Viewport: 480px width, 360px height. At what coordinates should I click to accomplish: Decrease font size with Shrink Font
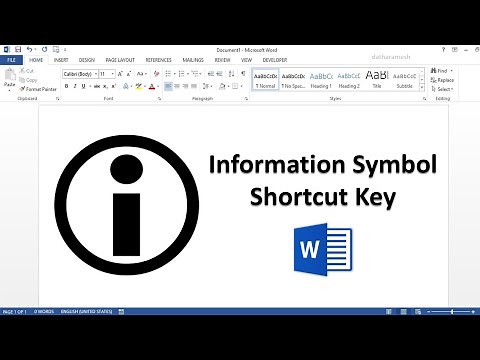[129, 74]
